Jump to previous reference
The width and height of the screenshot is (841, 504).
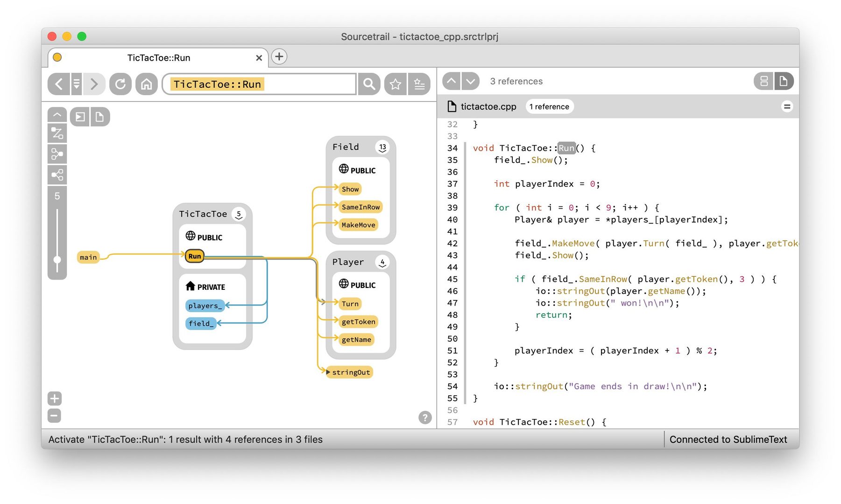pyautogui.click(x=451, y=81)
